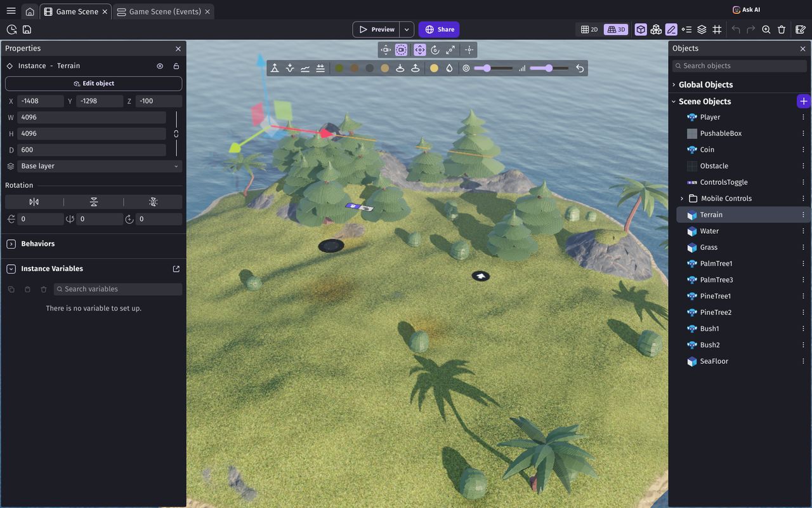Select the scale gizmo tool
This screenshot has height=508, width=812.
click(x=450, y=50)
